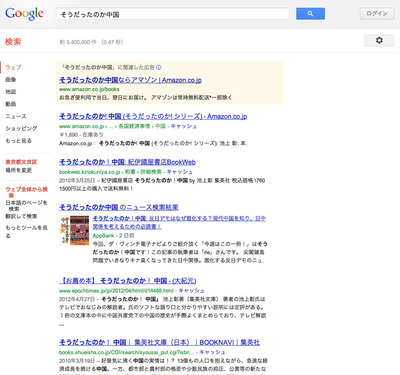Open cached copy of books.shueisha result
Image resolution: width=400 pixels, height=375 pixels.
212,352
